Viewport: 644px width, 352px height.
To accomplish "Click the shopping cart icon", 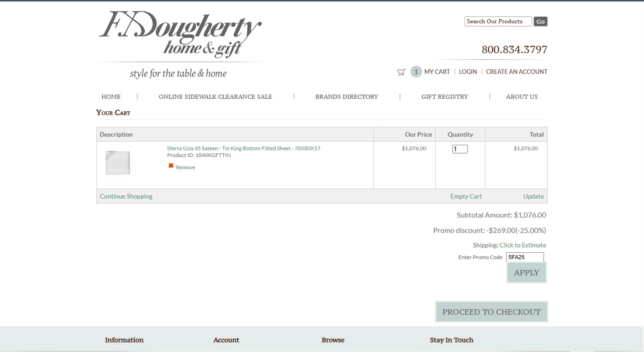I will tap(401, 72).
